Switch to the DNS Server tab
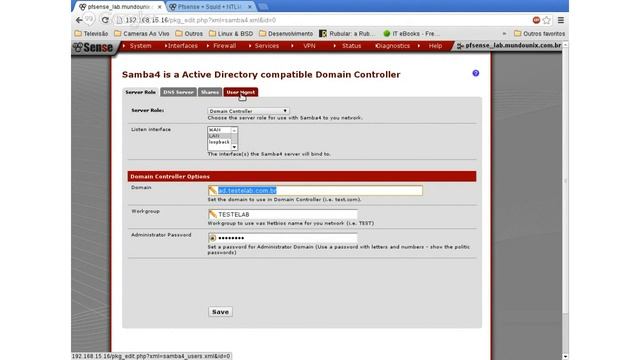 coord(178,92)
